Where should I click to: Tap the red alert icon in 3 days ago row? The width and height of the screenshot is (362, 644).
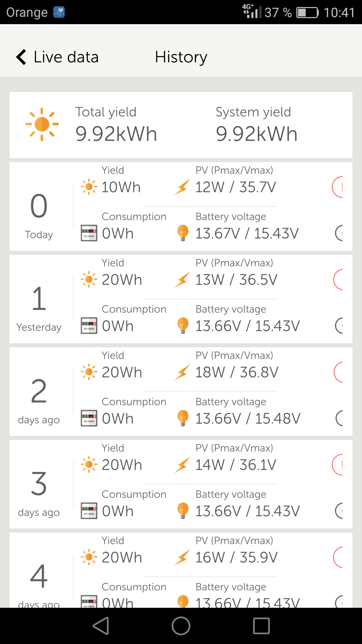338,465
